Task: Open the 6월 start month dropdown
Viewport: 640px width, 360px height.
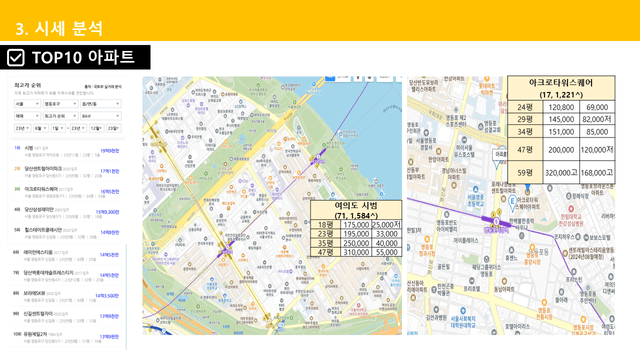Action: [x=40, y=128]
